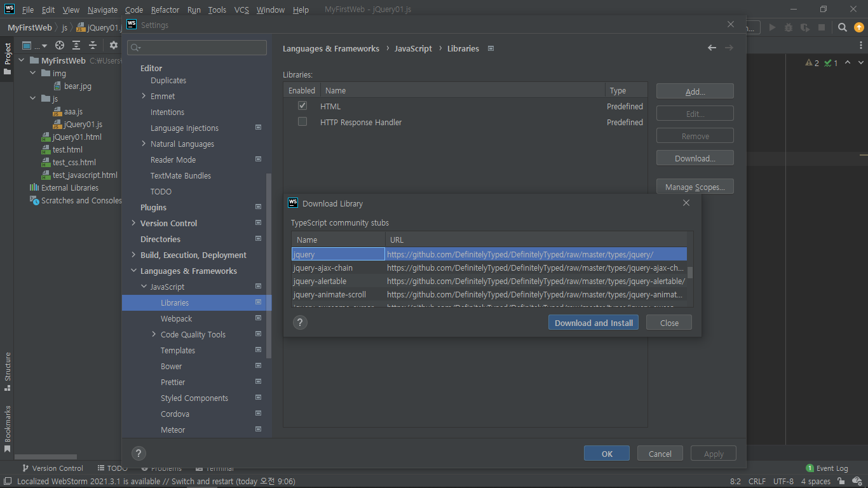
Task: Click Run with Coverage icon in toolbar
Action: click(x=805, y=27)
